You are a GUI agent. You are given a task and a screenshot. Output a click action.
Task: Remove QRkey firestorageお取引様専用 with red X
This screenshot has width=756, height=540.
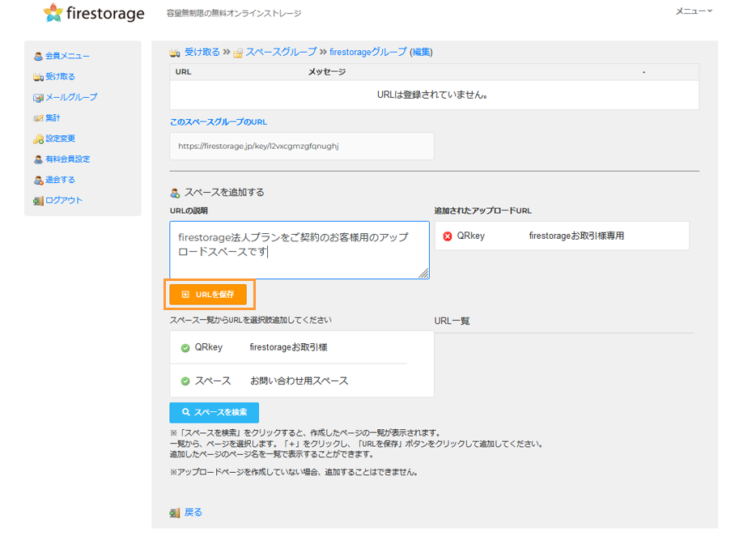448,236
